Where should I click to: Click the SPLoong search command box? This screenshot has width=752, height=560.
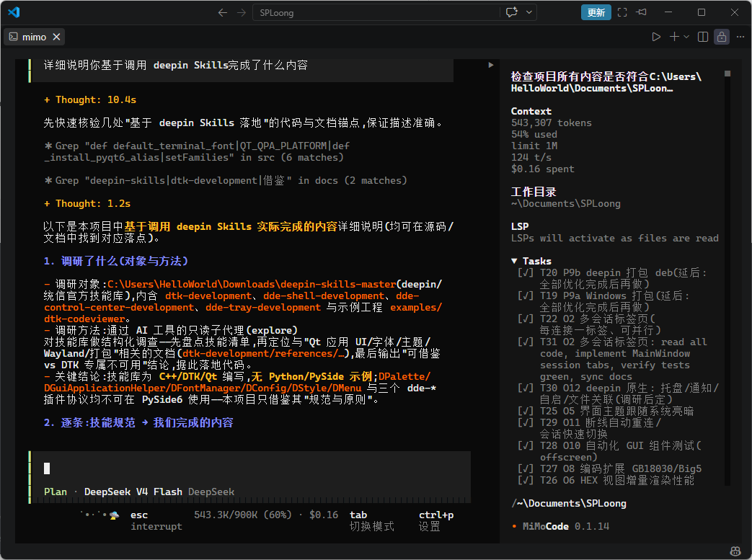[x=376, y=12]
